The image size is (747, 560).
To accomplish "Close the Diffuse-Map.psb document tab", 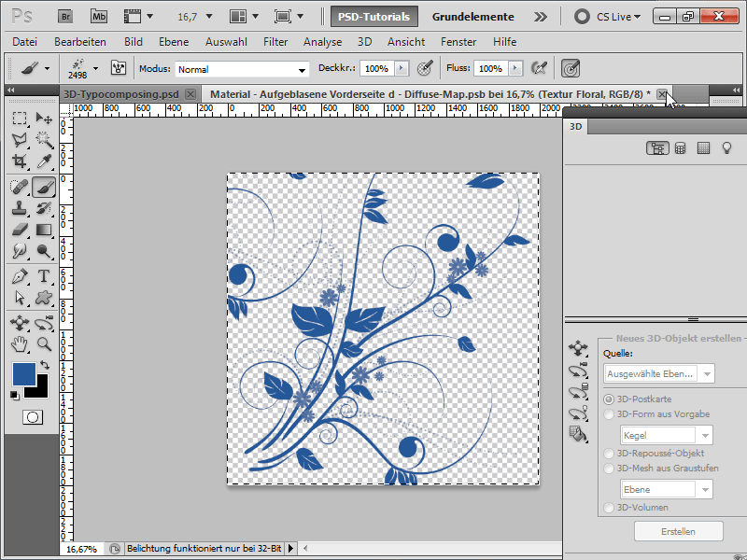I will (662, 94).
